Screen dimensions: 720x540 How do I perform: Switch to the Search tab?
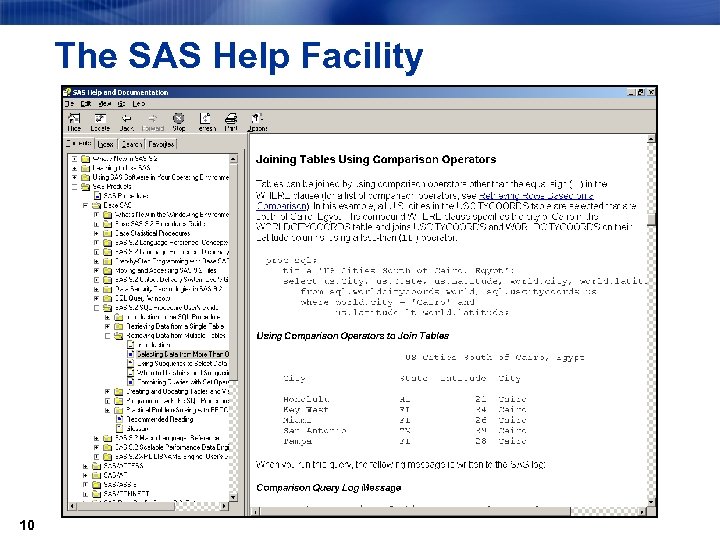click(131, 144)
